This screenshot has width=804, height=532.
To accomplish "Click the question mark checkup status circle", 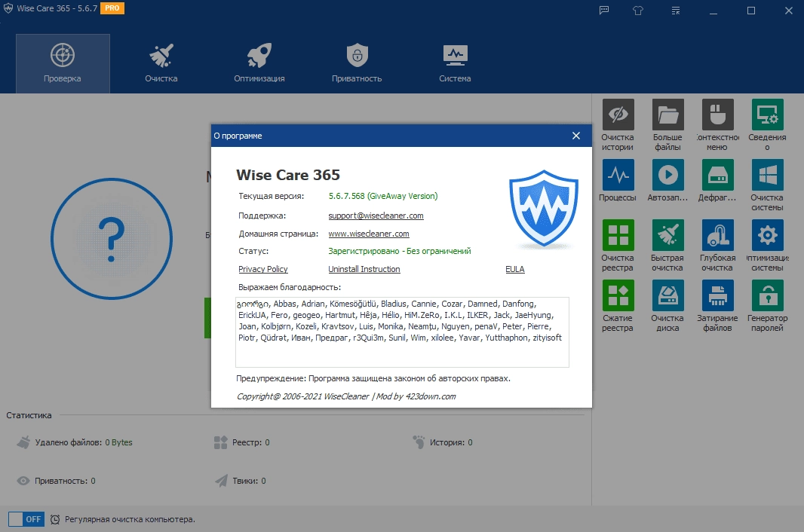I will [112, 239].
